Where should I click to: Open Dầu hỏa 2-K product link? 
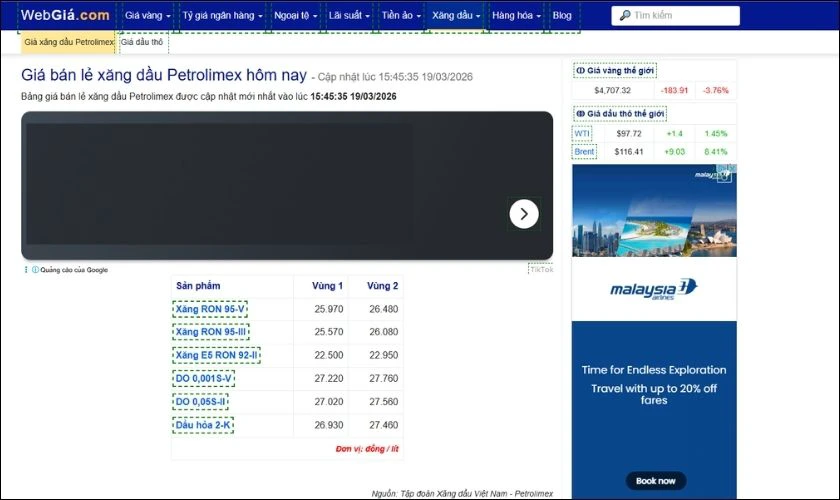click(203, 425)
